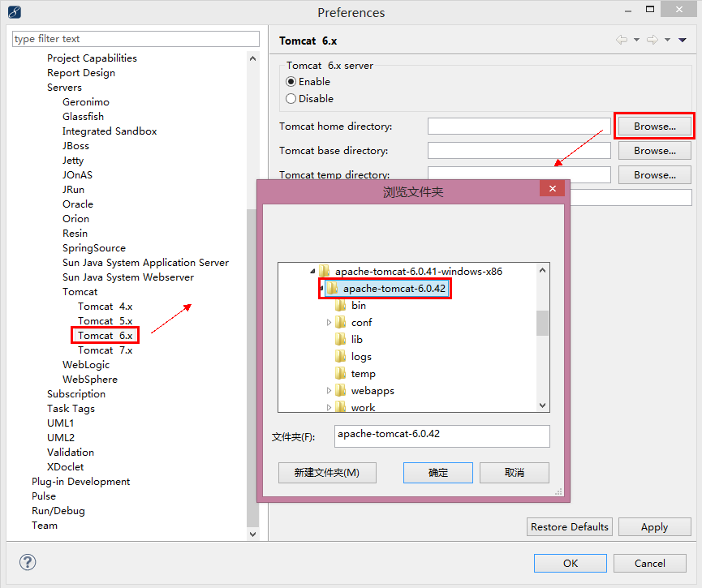
Task: Select Glassfish in the servers list
Action: [x=83, y=116]
